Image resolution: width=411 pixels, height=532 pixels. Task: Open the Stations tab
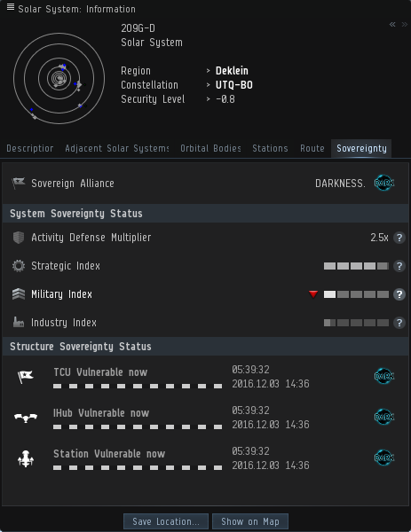[x=270, y=148]
